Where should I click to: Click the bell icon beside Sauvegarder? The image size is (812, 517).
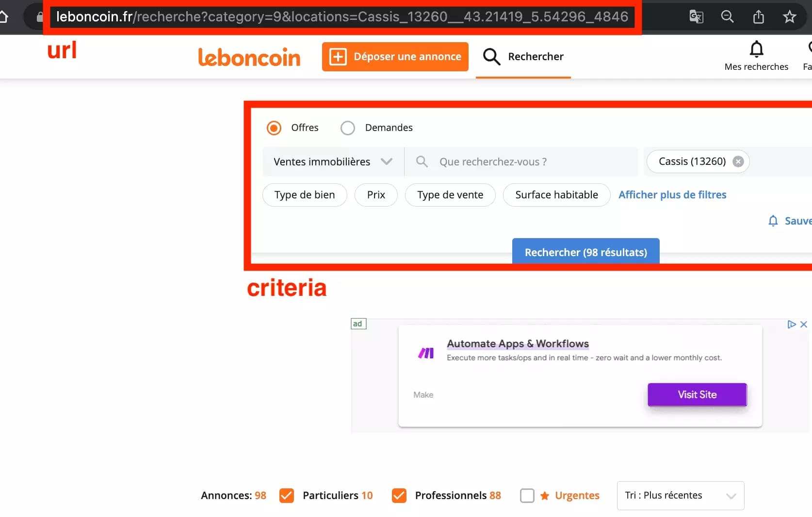[x=773, y=221]
